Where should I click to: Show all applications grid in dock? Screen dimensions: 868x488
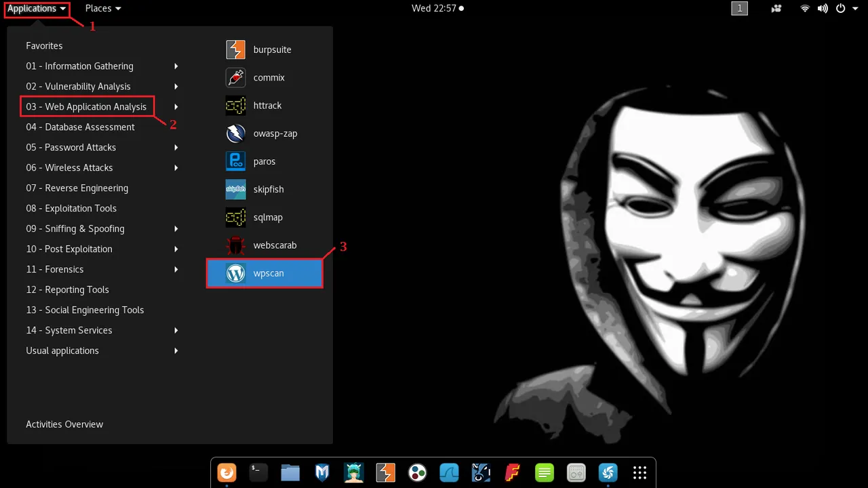(x=639, y=472)
